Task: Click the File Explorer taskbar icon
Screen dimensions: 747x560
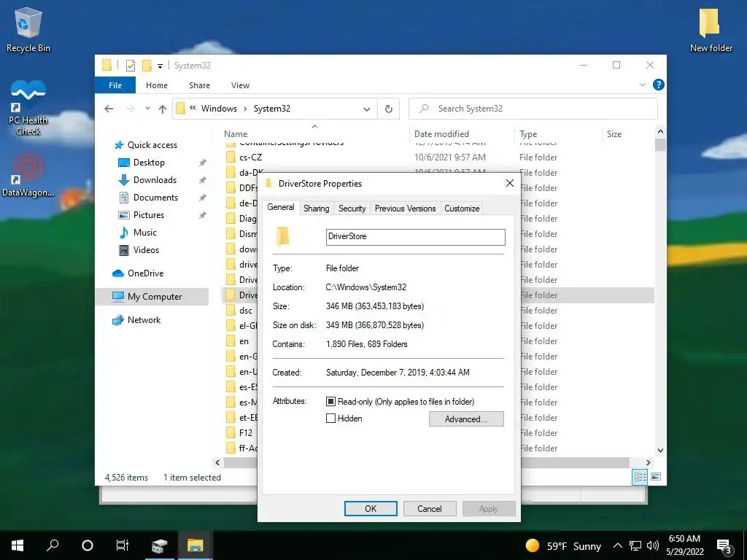Action: tap(195, 545)
